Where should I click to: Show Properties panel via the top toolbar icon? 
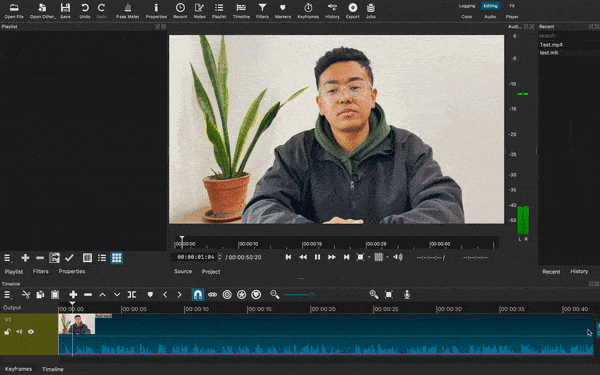click(x=156, y=10)
